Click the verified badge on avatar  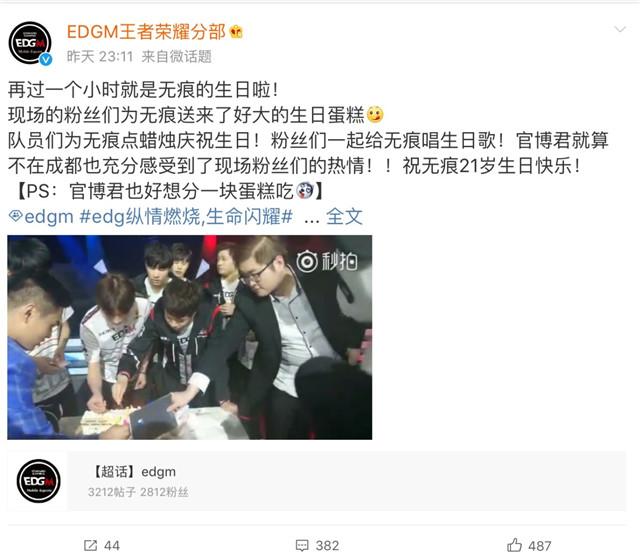click(46, 59)
